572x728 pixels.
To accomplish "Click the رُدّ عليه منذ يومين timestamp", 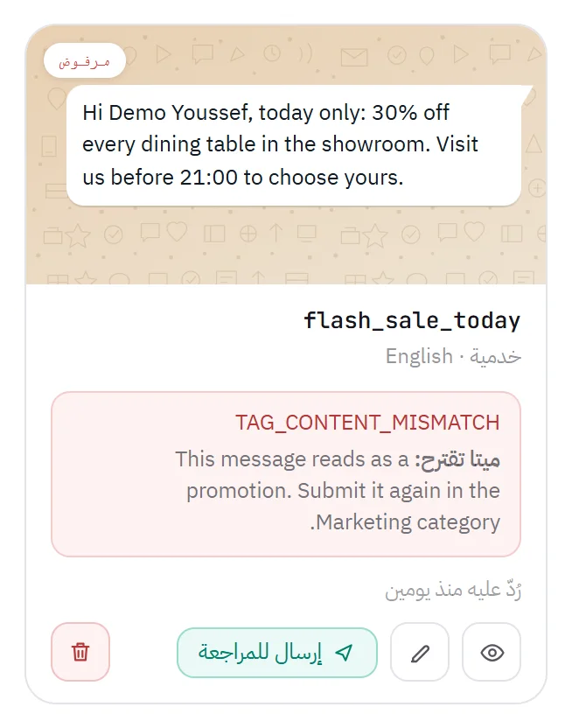I will pyautogui.click(x=453, y=590).
